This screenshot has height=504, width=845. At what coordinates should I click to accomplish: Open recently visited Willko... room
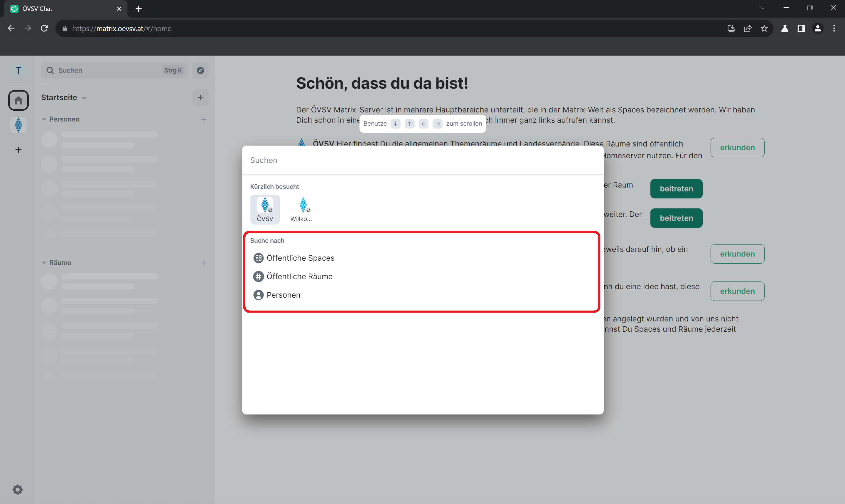tap(301, 209)
